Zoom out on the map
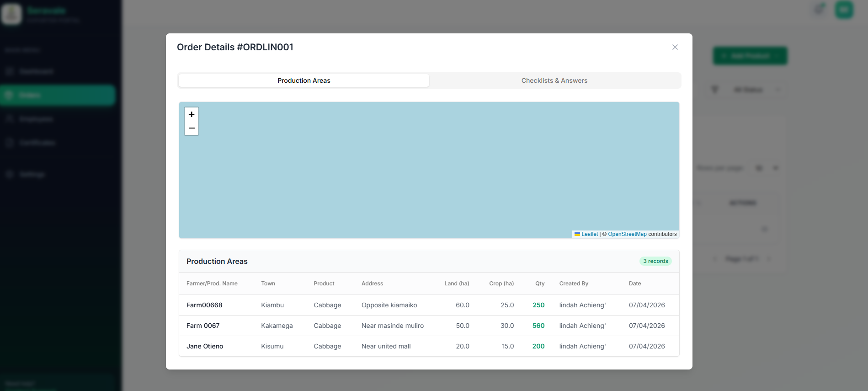This screenshot has height=391, width=868. (192, 129)
